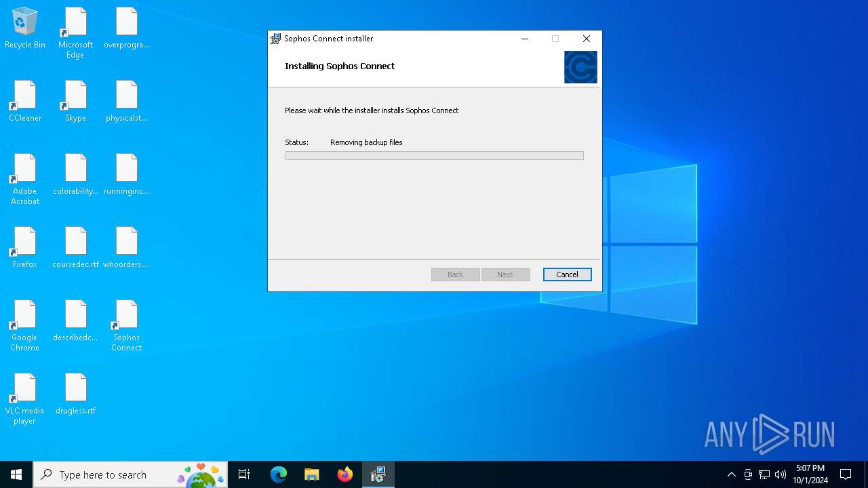Select the Google Chrome desktop shortcut

point(25,326)
